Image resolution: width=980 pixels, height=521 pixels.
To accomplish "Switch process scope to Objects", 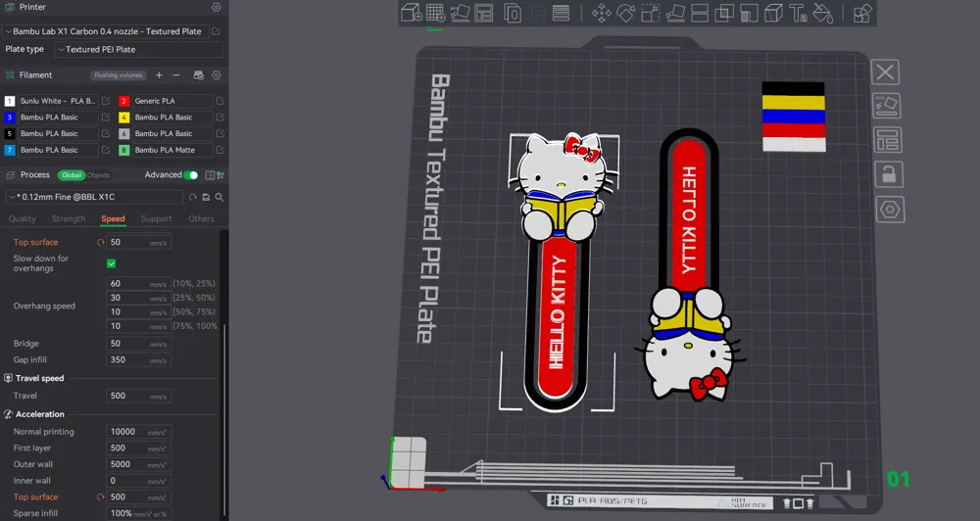I will click(98, 175).
